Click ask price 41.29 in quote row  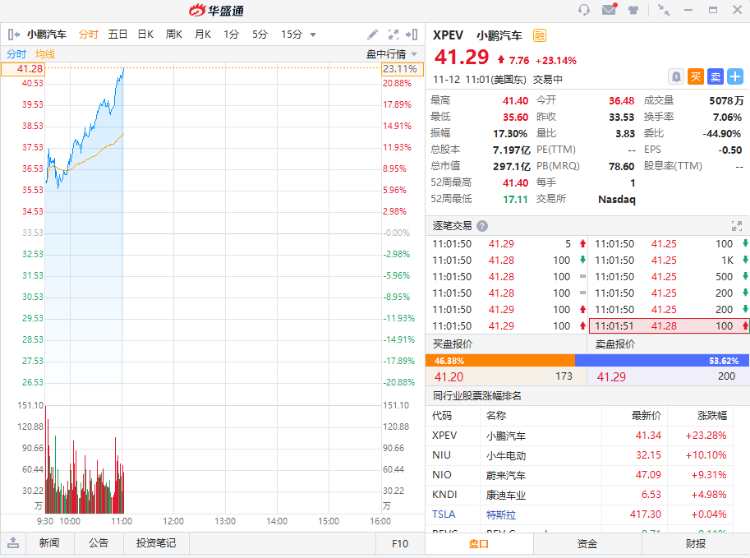click(x=611, y=377)
